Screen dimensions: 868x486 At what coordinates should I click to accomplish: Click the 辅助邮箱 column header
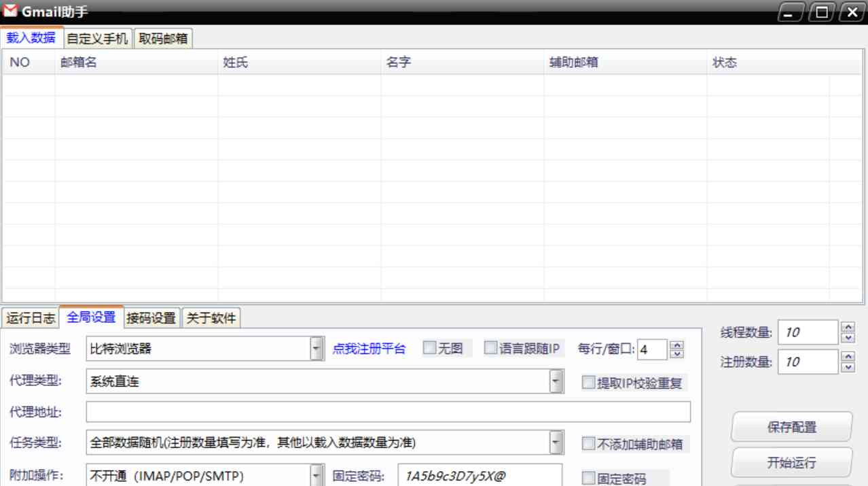[626, 63]
